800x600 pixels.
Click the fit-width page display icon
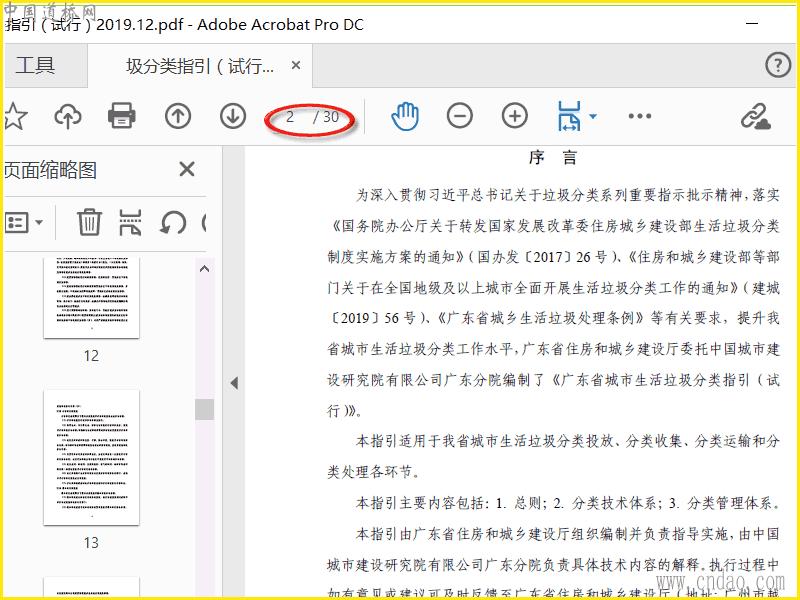[569, 116]
